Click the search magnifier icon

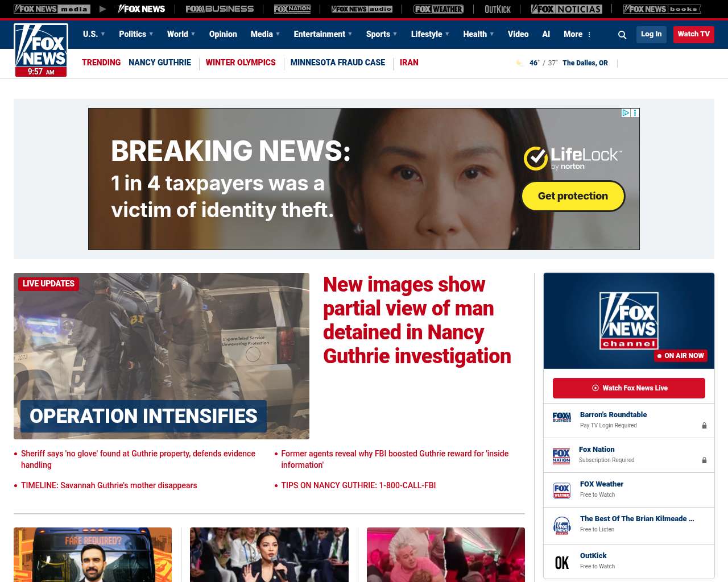pyautogui.click(x=622, y=35)
